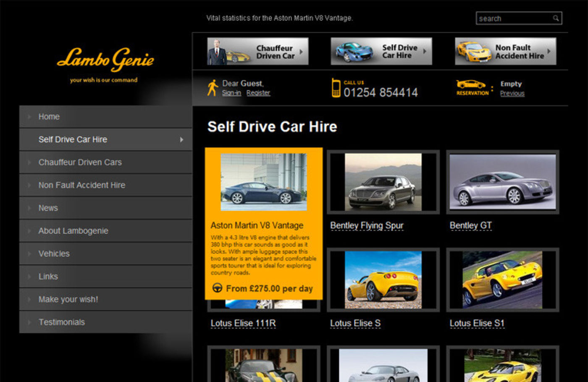Click the Bentley GT title link

(x=470, y=225)
